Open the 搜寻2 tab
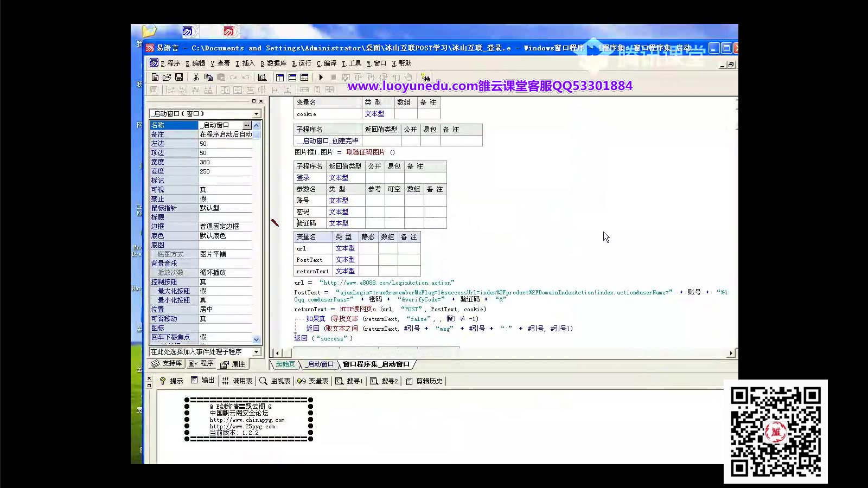This screenshot has width=868, height=488. coord(384,381)
